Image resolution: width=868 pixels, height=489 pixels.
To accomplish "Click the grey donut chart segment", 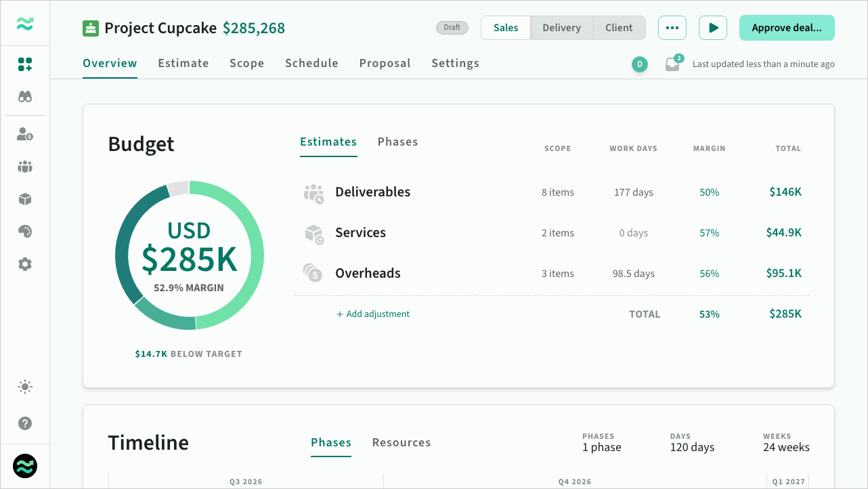I will 178,188.
